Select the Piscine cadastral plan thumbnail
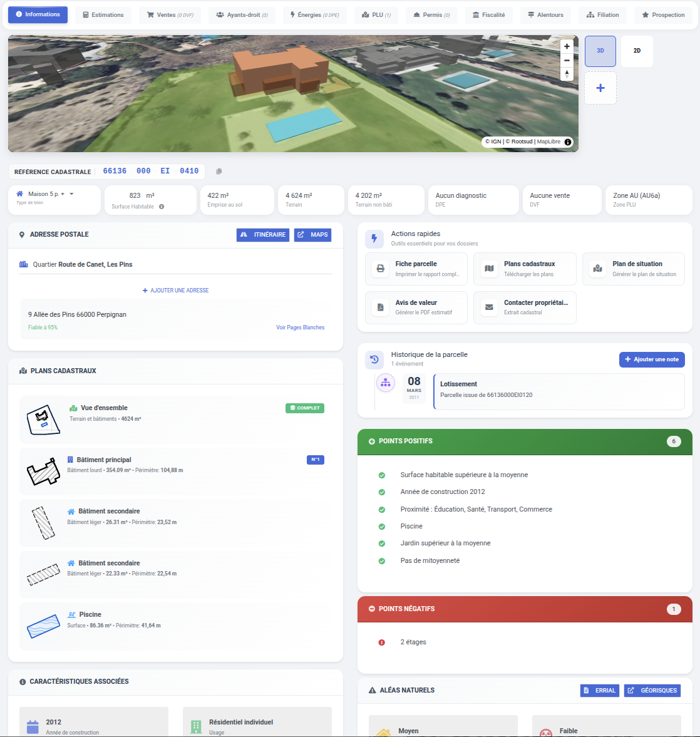 pos(43,626)
